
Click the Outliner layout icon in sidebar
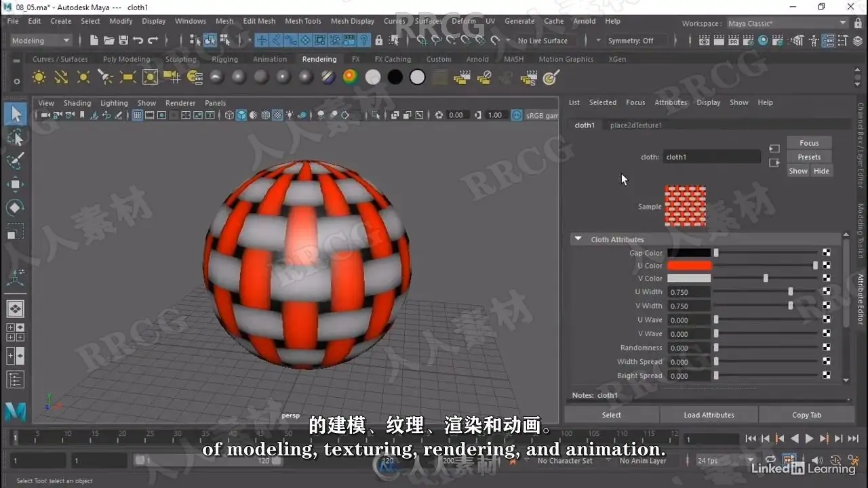point(15,380)
